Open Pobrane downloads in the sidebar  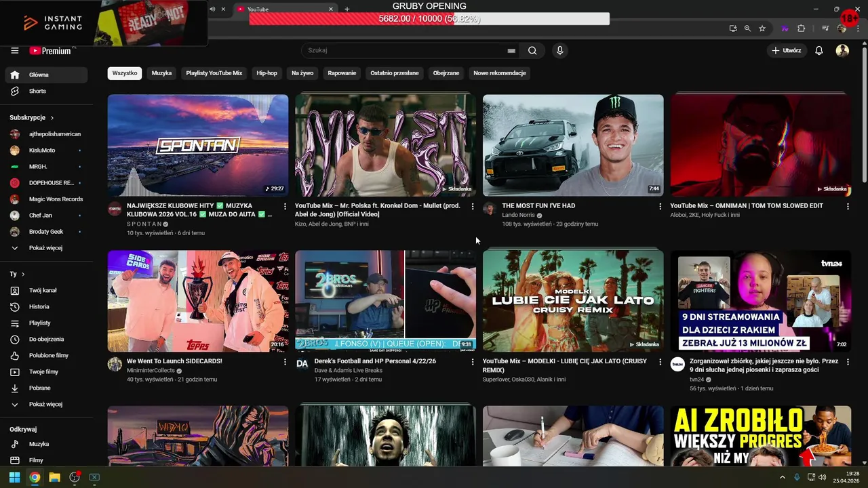(x=46, y=388)
